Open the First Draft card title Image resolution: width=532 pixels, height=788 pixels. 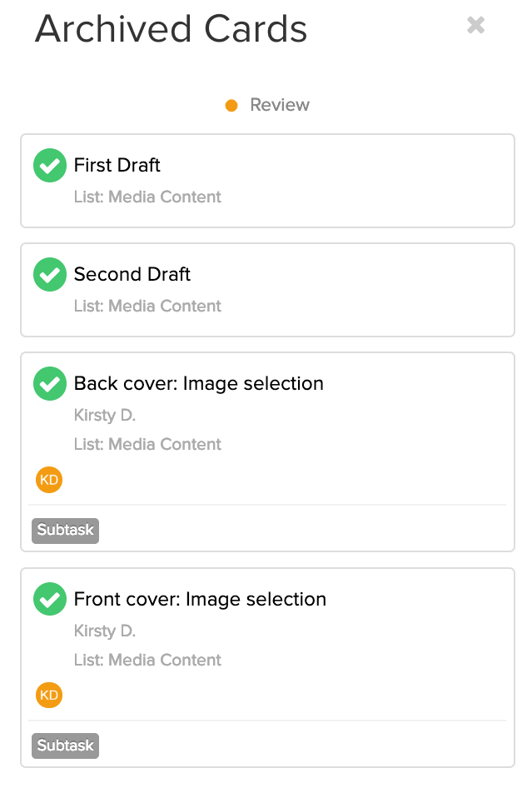[117, 165]
